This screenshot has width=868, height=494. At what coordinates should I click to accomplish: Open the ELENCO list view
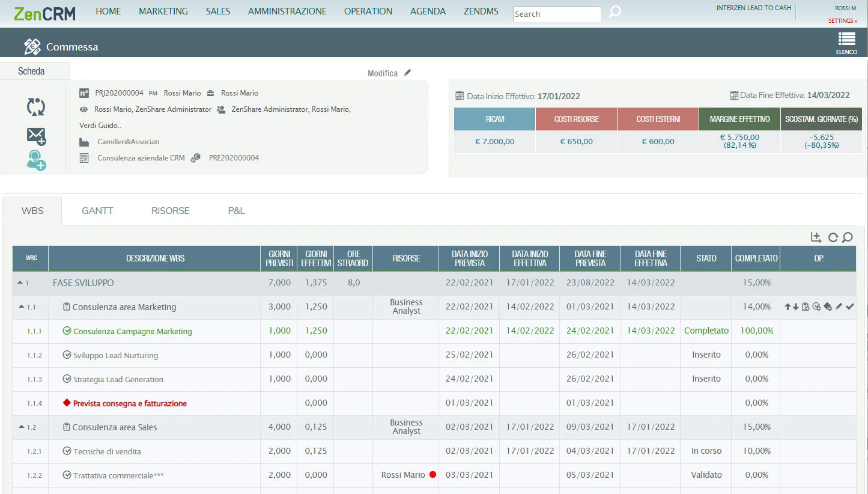coord(846,42)
